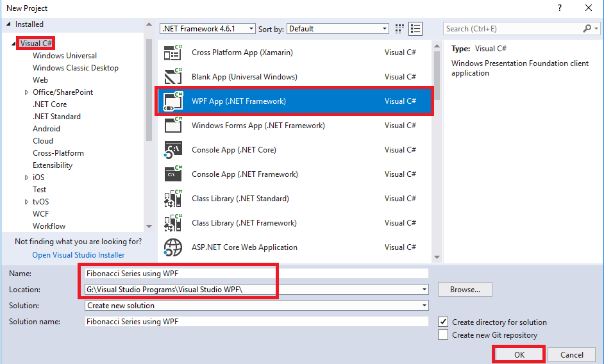This screenshot has height=364, width=604.
Task: Switch to medium icons list view
Action: tap(415, 29)
